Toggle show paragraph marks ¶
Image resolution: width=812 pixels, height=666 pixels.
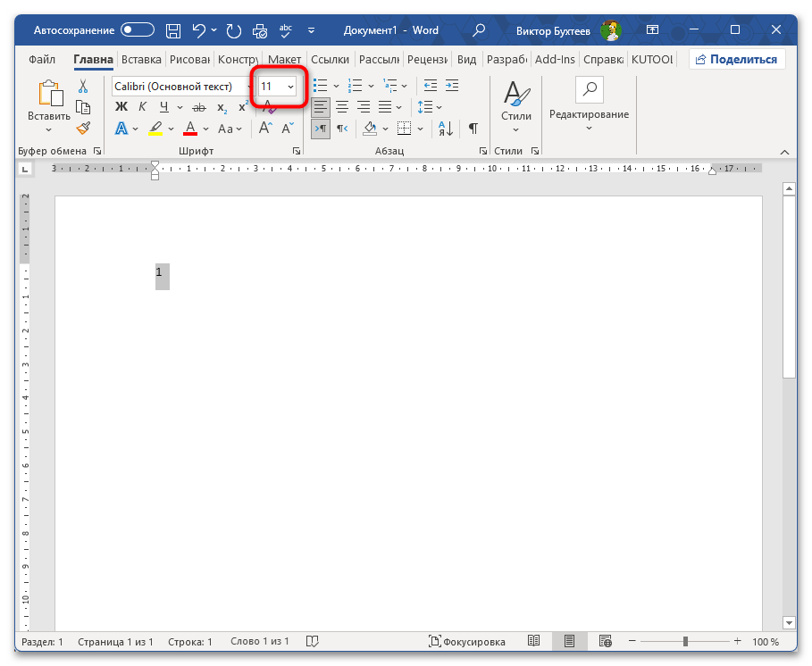coord(473,129)
